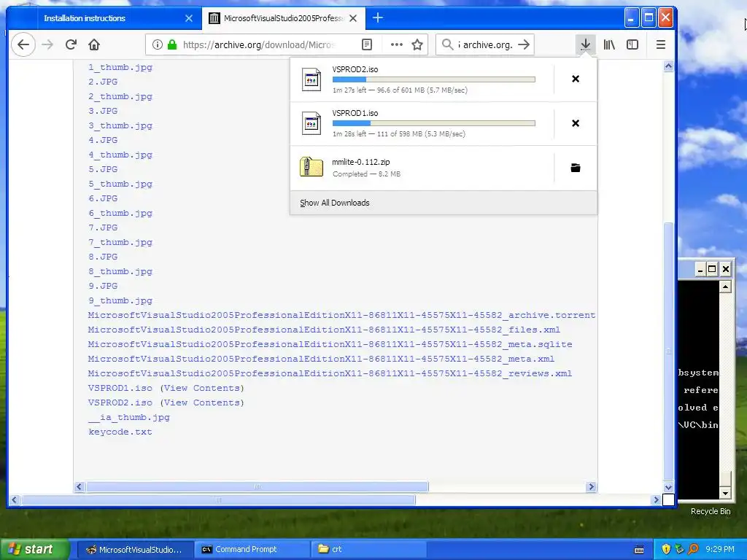Reload the current page
Viewport: 747px width, 560px height.
71,44
